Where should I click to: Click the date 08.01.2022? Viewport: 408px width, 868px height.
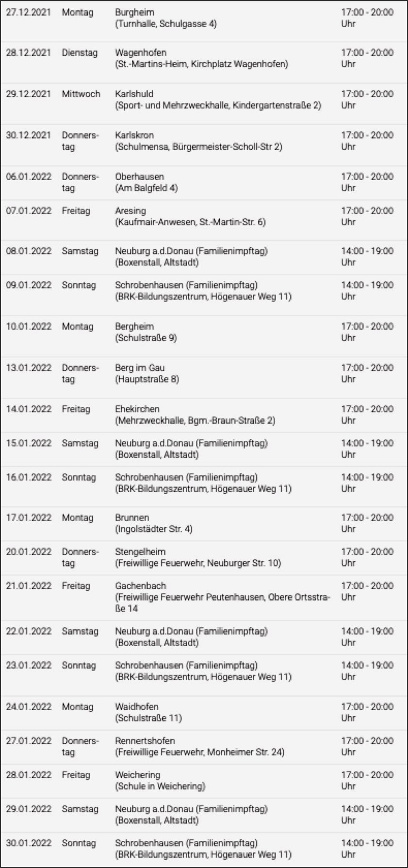click(28, 251)
